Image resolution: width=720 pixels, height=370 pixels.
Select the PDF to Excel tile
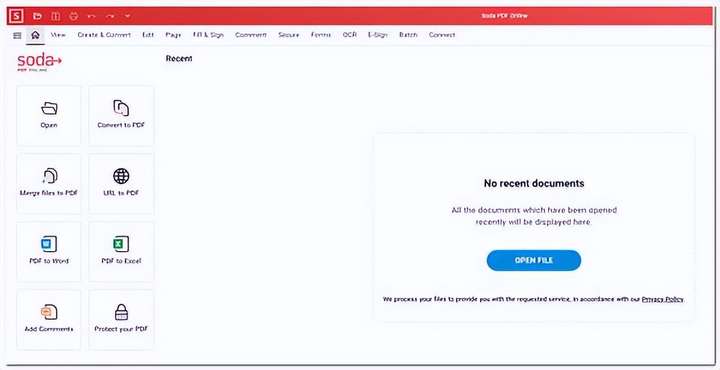click(121, 252)
